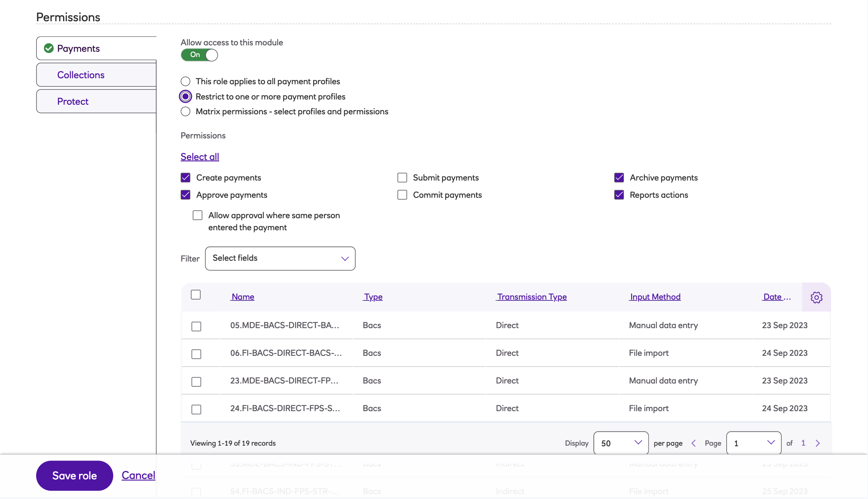868x499 pixels.
Task: Select the 06.FI-BACS-DIRECT-BACS row checkbox
Action: [196, 354]
